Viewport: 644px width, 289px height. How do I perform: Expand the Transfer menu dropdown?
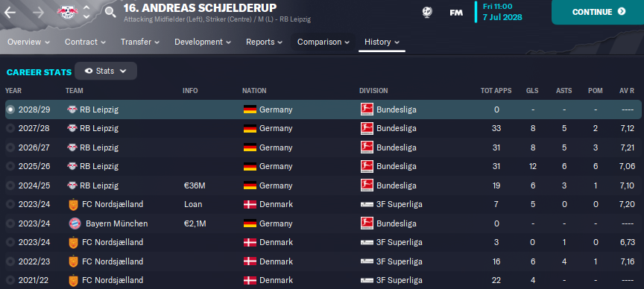click(140, 42)
